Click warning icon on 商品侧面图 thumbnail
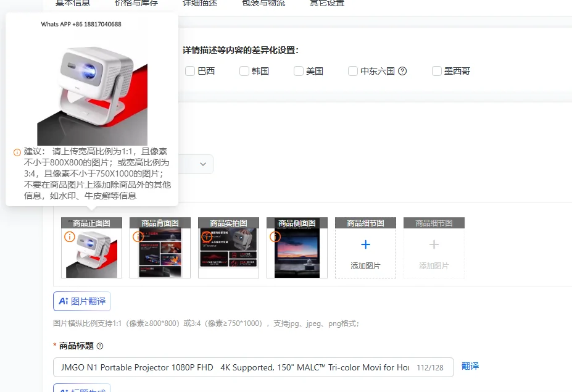 pyautogui.click(x=275, y=236)
